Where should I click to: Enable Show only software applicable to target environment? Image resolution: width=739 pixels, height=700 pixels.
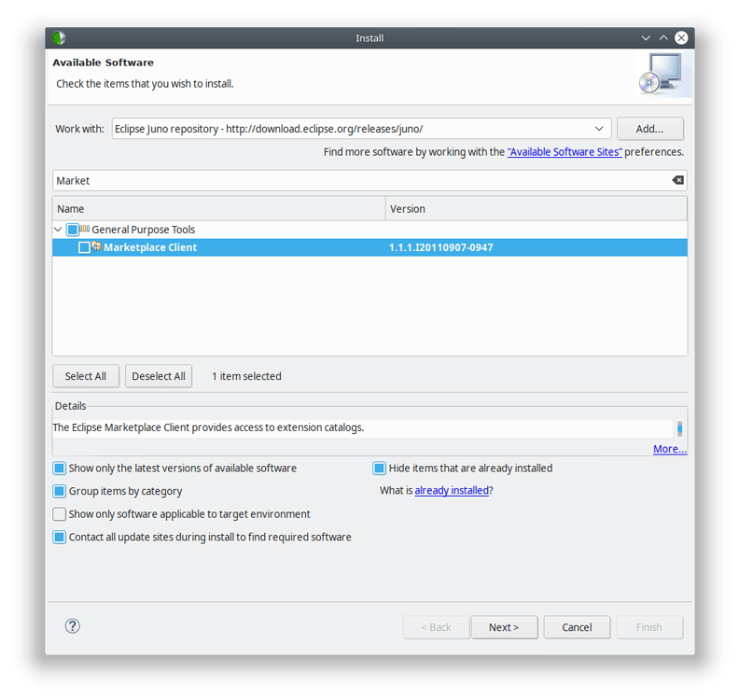click(60, 514)
